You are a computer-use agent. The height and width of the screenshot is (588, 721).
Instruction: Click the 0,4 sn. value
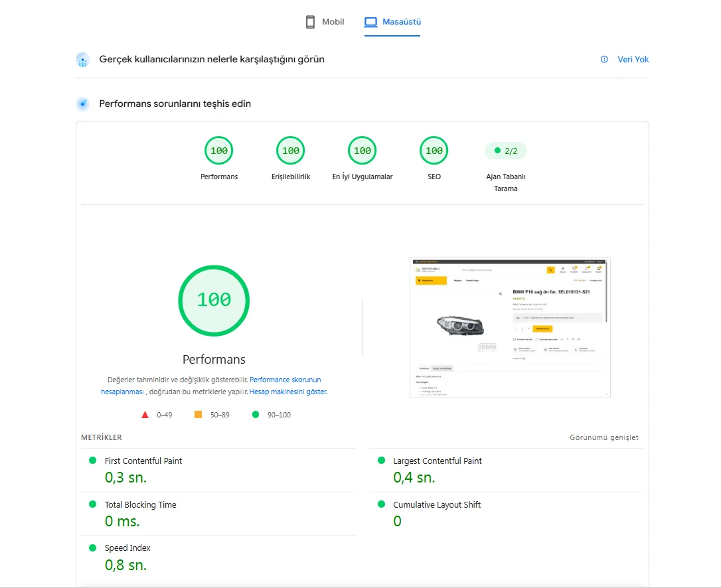pyautogui.click(x=414, y=478)
